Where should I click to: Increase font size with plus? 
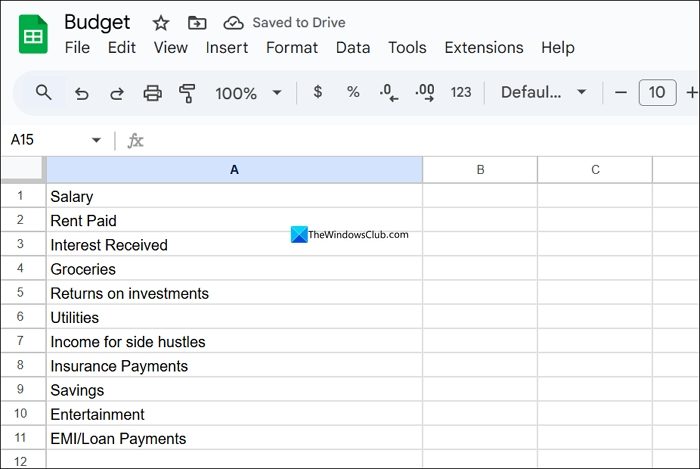click(x=692, y=92)
